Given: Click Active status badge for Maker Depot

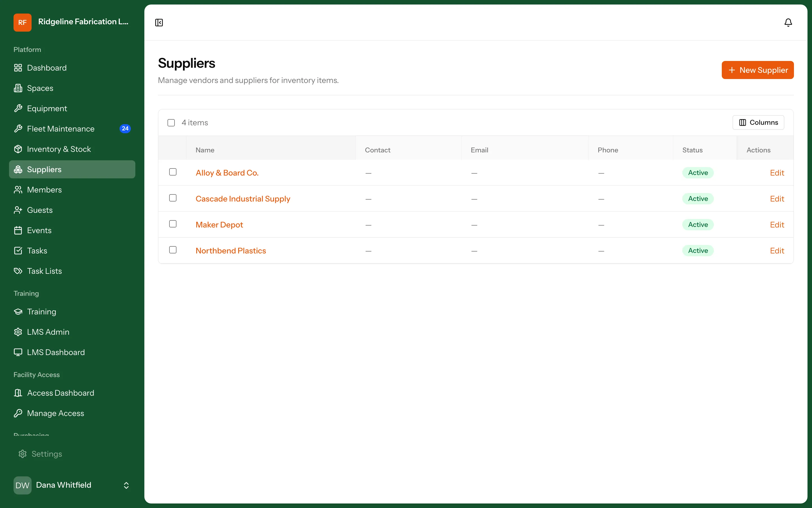Looking at the screenshot, I should (x=698, y=225).
